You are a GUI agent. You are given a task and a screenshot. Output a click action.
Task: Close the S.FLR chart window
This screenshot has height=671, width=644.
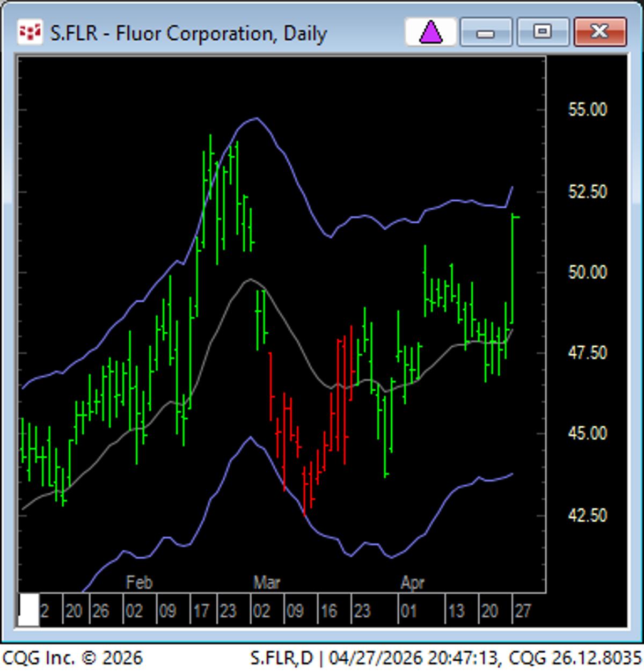click(x=600, y=32)
